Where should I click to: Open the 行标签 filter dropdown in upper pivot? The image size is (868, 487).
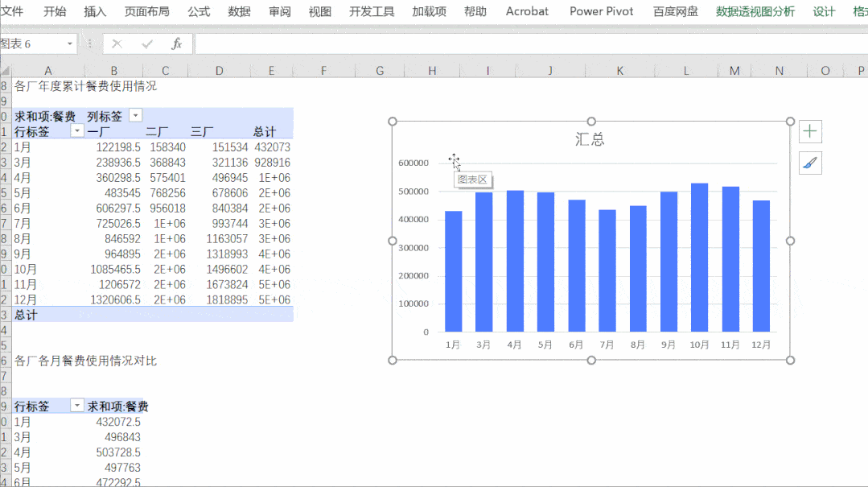coord(77,130)
